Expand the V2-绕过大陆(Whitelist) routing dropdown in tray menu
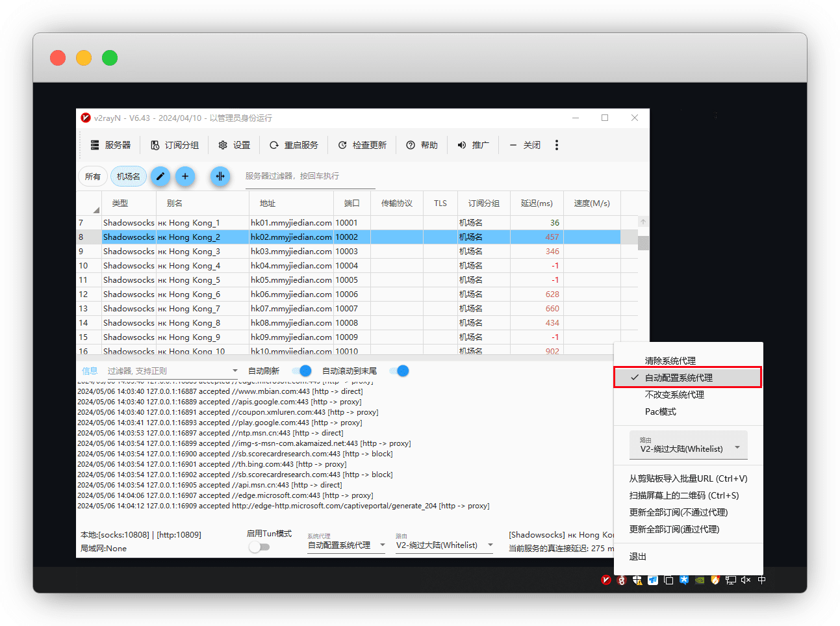 (x=737, y=447)
